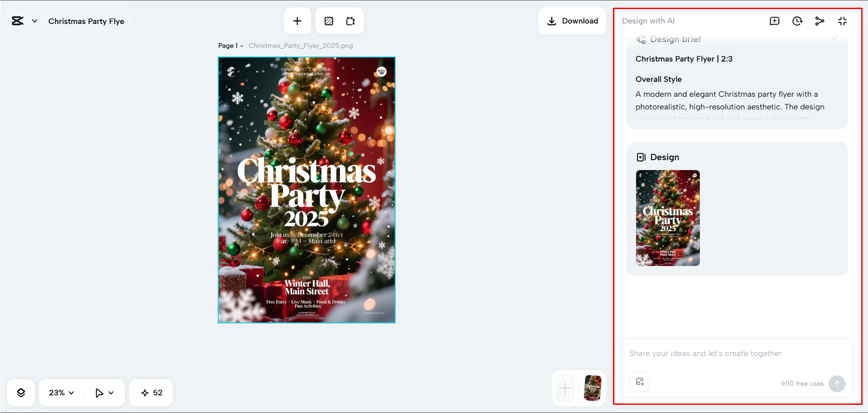The image size is (868, 413).
Task: Open the Layers panel
Action: coord(21,392)
